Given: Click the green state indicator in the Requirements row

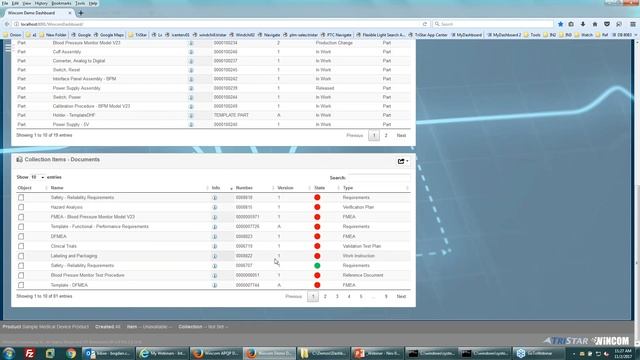Looking at the screenshot, I should click(x=317, y=266).
